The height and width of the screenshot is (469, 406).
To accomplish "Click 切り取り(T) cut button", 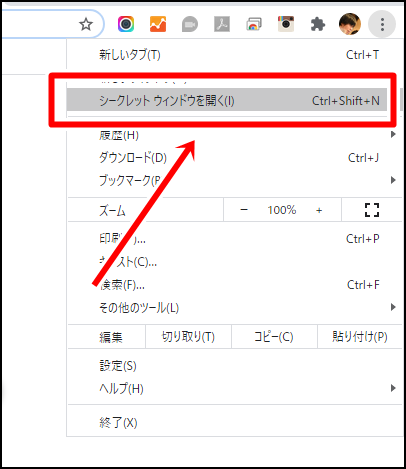I will 188,337.
